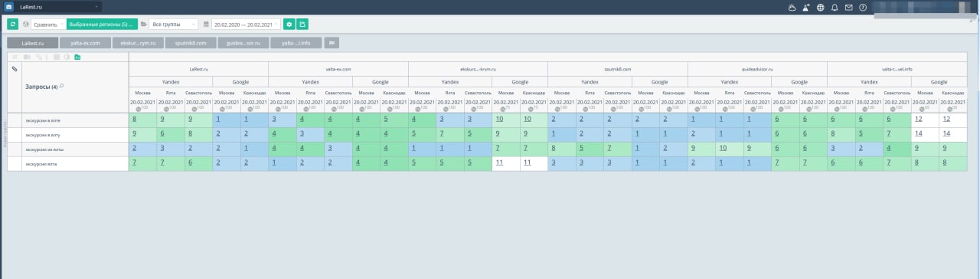The image size is (980, 279).
Task: Open the mail envelope icon
Action: (848, 8)
